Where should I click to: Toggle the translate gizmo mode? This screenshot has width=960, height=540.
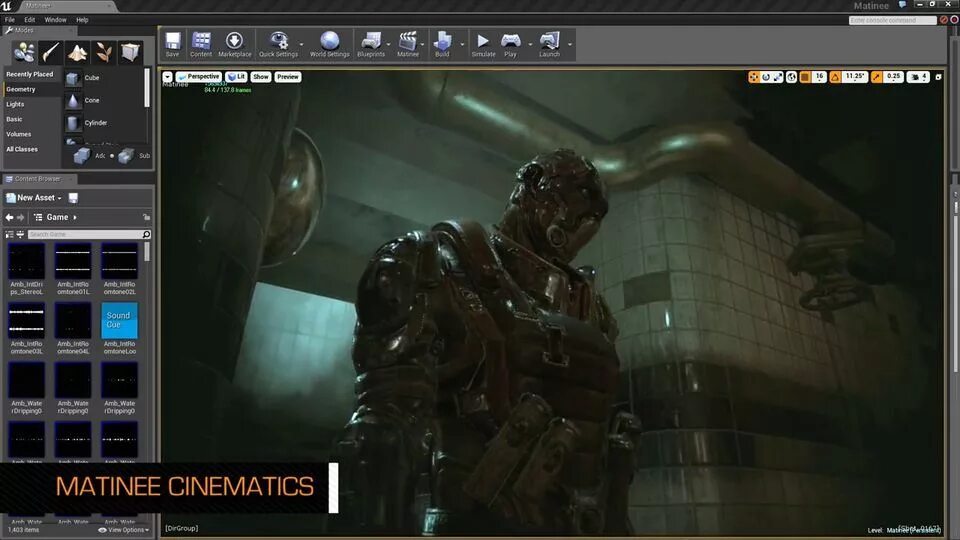754,77
